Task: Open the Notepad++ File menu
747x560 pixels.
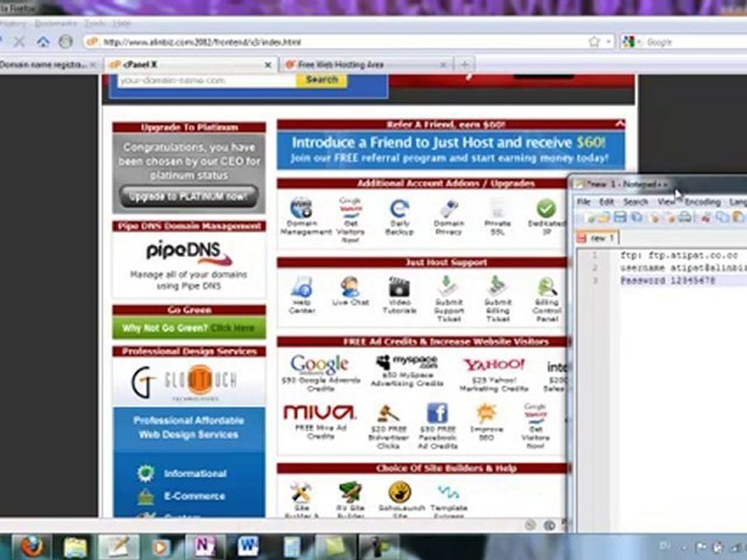Action: [x=584, y=202]
